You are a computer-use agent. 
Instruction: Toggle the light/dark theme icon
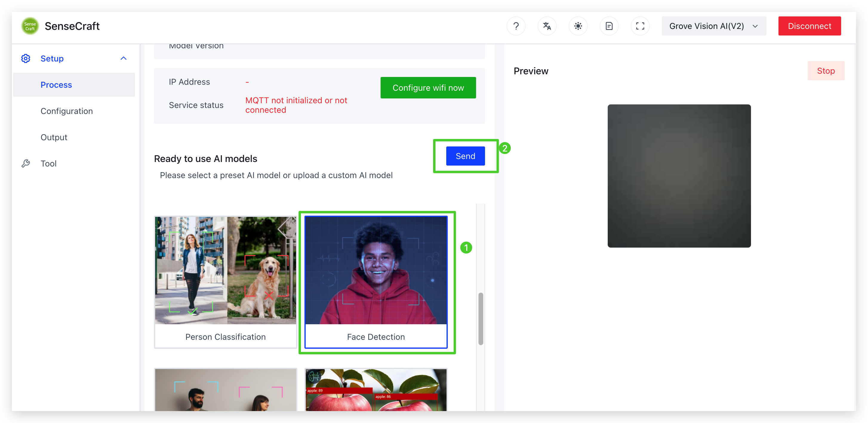[578, 26]
